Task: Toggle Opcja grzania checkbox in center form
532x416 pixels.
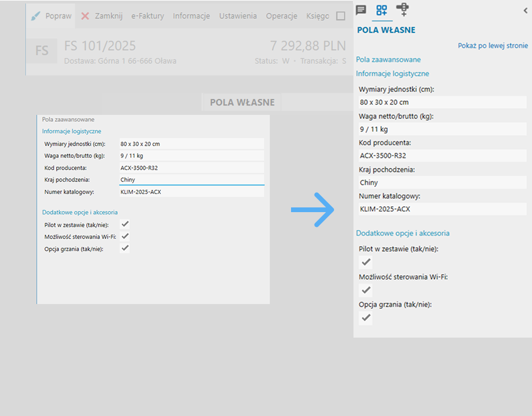Action: [125, 249]
